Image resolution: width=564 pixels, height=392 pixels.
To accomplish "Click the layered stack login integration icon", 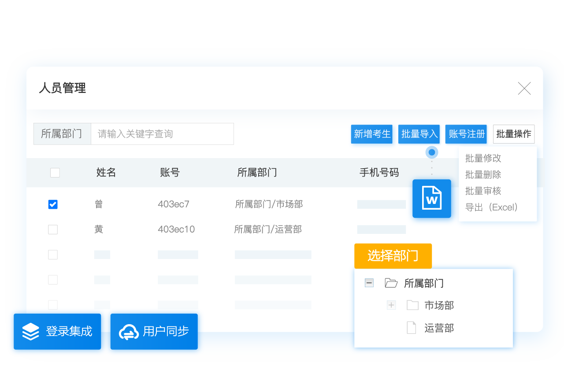I will click(31, 332).
